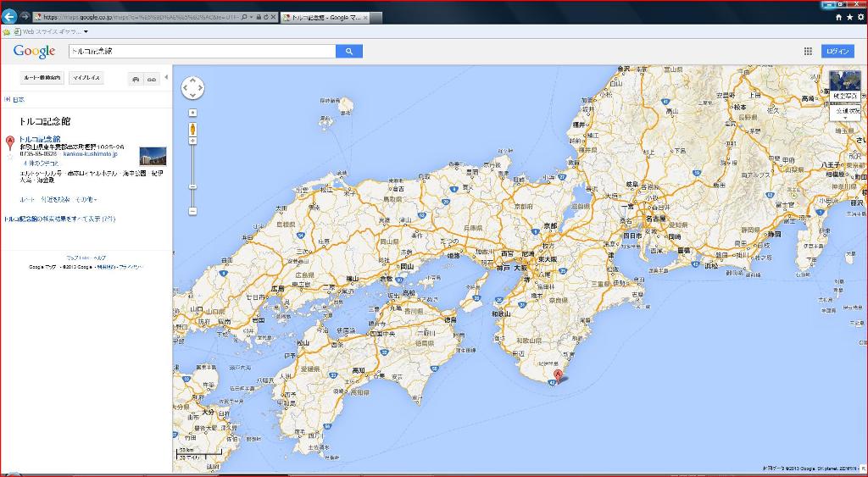
Task: Expand the layer options arrow under 交通状況
Action: 845,118
